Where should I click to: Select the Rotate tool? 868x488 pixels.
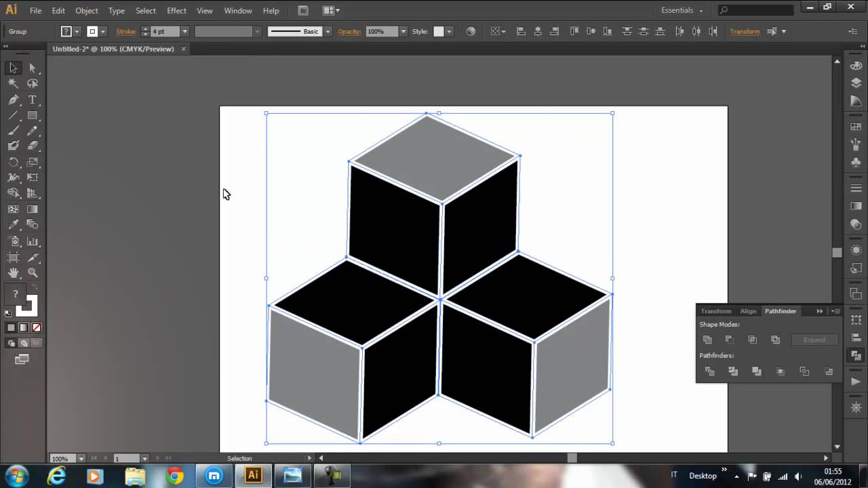click(x=13, y=162)
